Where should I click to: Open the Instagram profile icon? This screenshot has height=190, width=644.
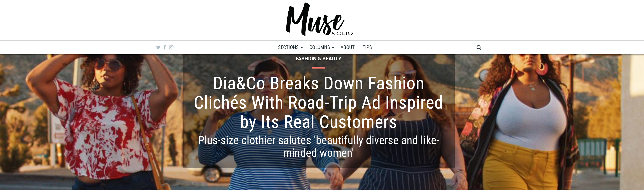click(171, 47)
